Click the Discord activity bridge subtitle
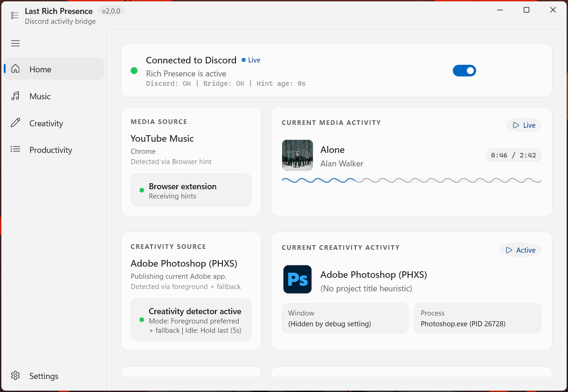This screenshot has width=568, height=392. tap(60, 21)
